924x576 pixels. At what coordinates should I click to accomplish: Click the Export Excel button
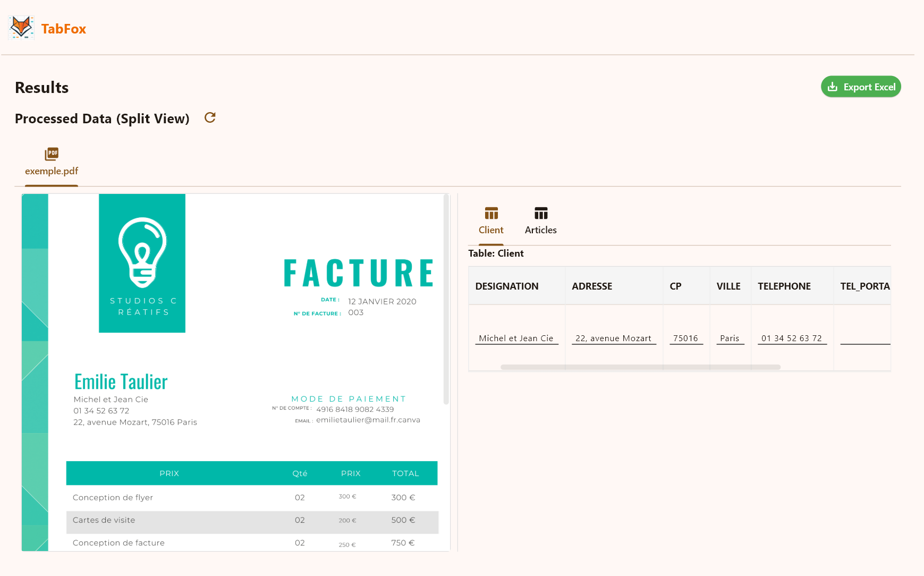pyautogui.click(x=861, y=86)
